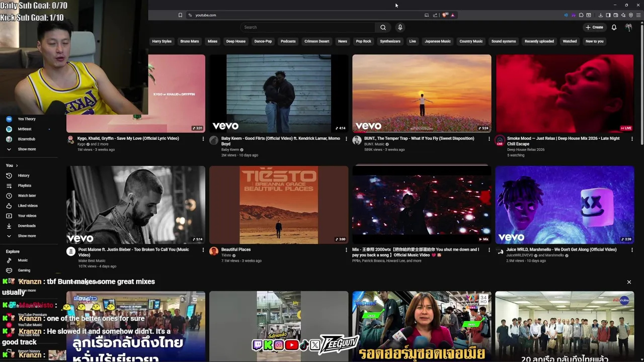Open the BizarreBub subscription
The height and width of the screenshot is (362, 644).
coord(27,139)
